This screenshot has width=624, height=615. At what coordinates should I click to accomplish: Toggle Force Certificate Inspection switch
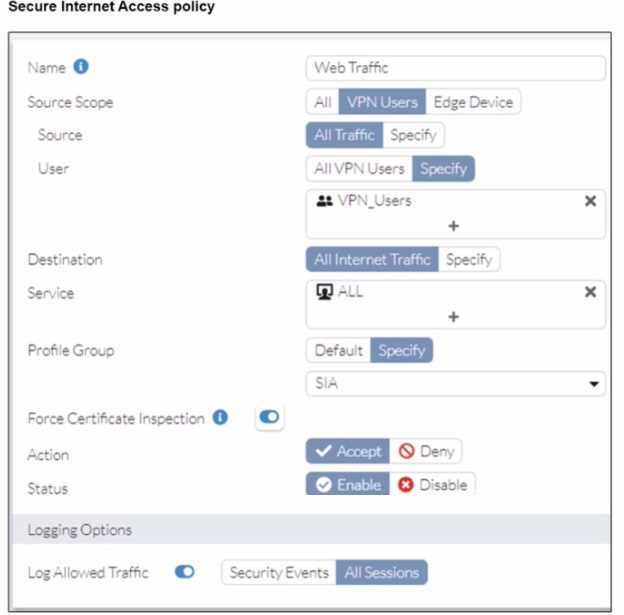[269, 419]
